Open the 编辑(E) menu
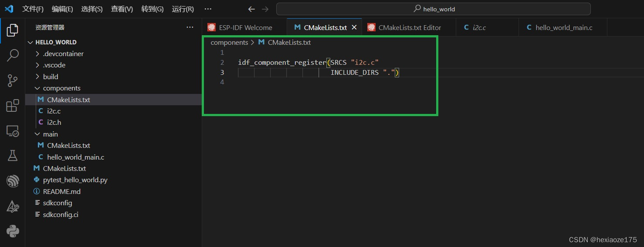The image size is (644, 247). [62, 9]
